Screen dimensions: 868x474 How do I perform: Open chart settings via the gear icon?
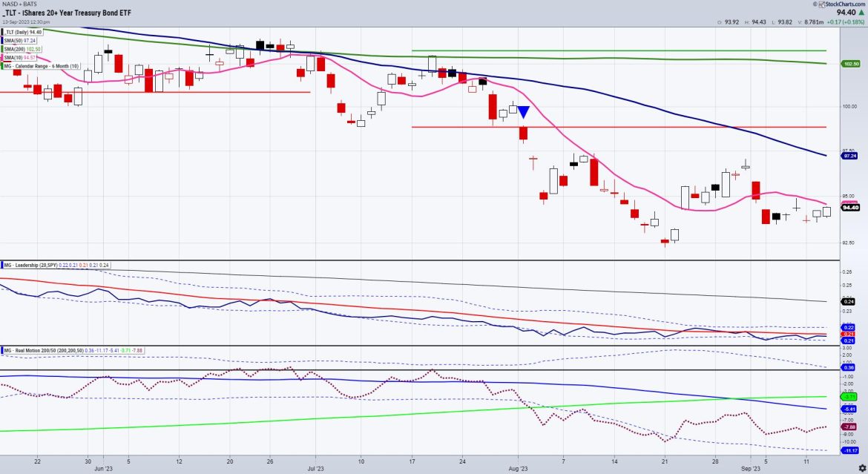point(863,468)
